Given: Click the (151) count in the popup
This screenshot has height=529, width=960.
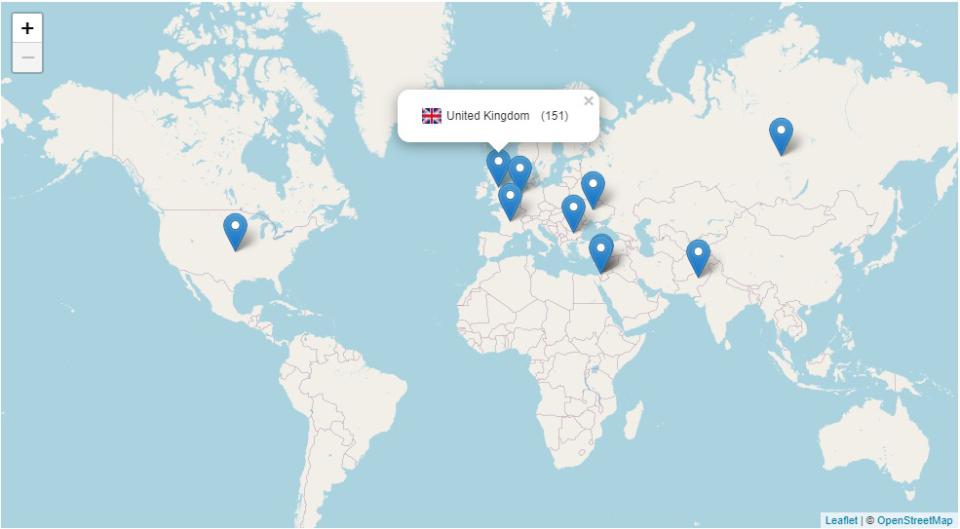Looking at the screenshot, I should click(554, 116).
